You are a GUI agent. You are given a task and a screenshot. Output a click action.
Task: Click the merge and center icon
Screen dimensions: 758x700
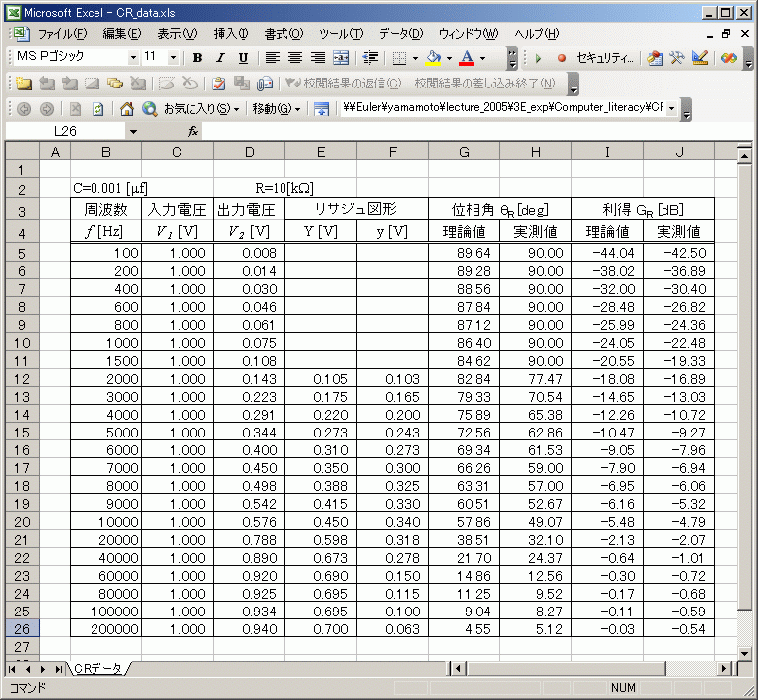341,58
